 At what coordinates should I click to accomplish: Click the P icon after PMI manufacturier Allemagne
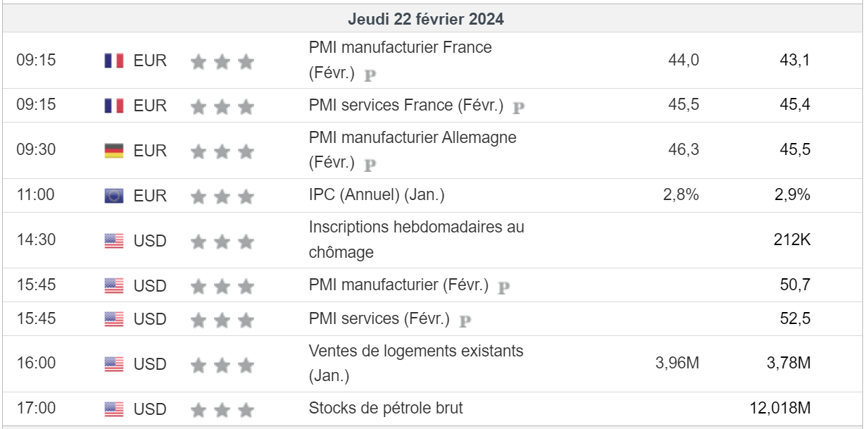point(370,165)
